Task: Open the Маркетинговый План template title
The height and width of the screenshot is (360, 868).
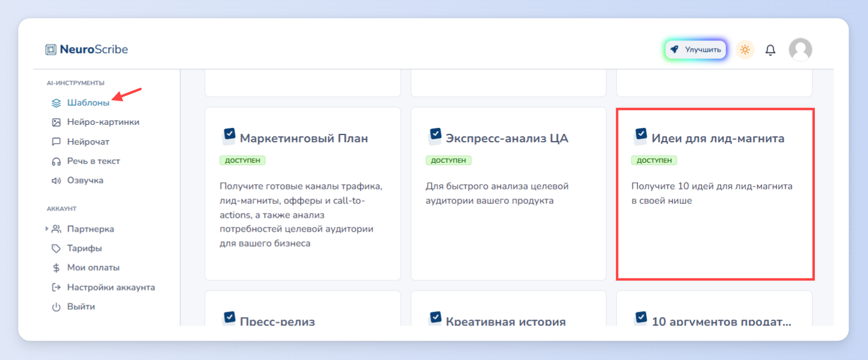Action: click(x=304, y=139)
